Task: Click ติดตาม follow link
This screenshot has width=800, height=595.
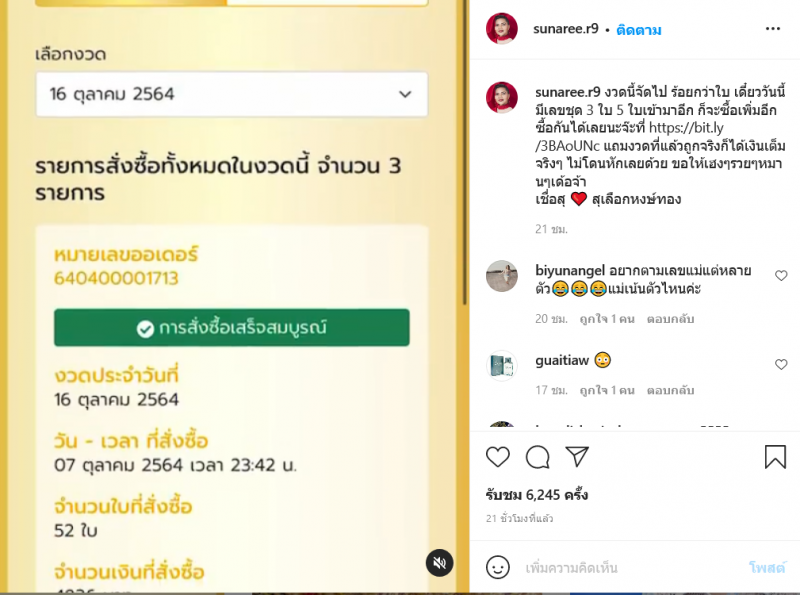Action: [639, 30]
